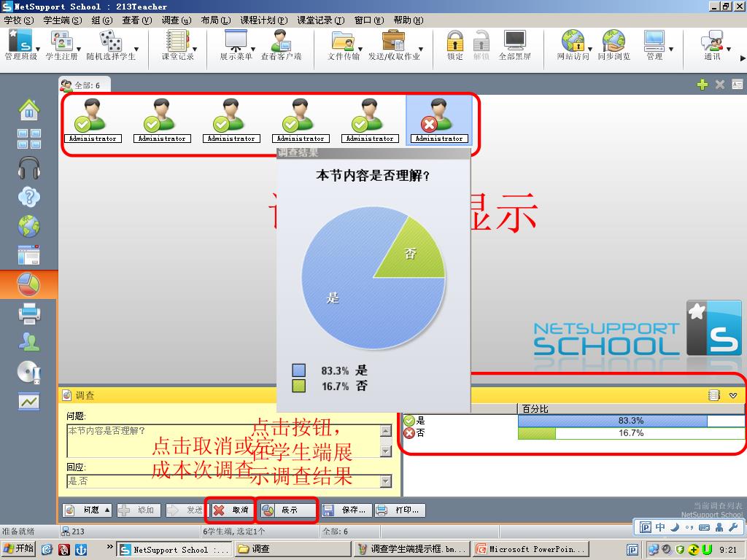Click the 取消 button
Viewport: 747px width, 560px height.
coord(232,510)
